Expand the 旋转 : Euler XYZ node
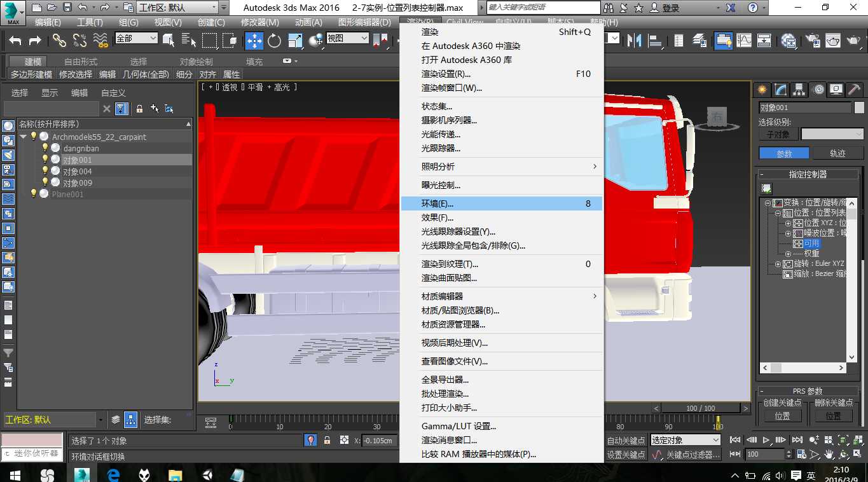 [778, 264]
